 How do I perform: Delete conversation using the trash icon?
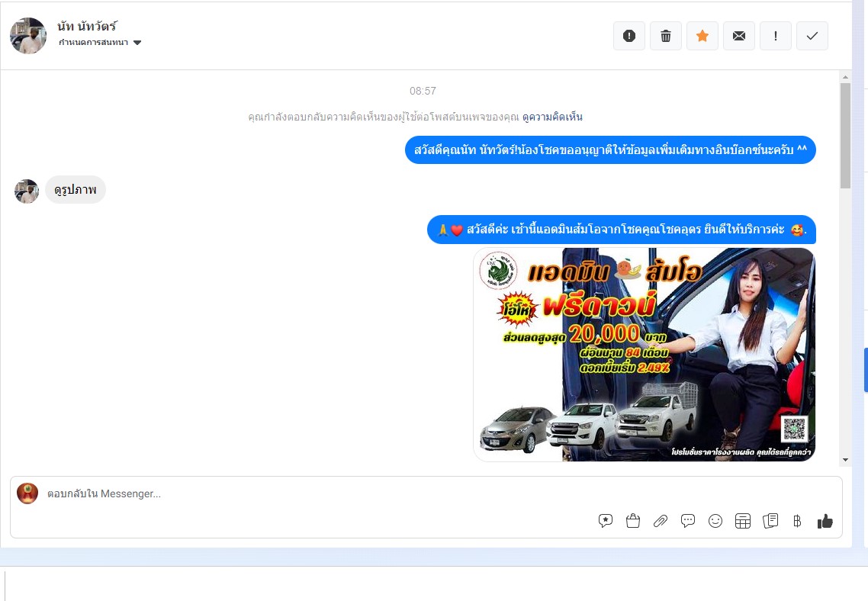(x=666, y=36)
